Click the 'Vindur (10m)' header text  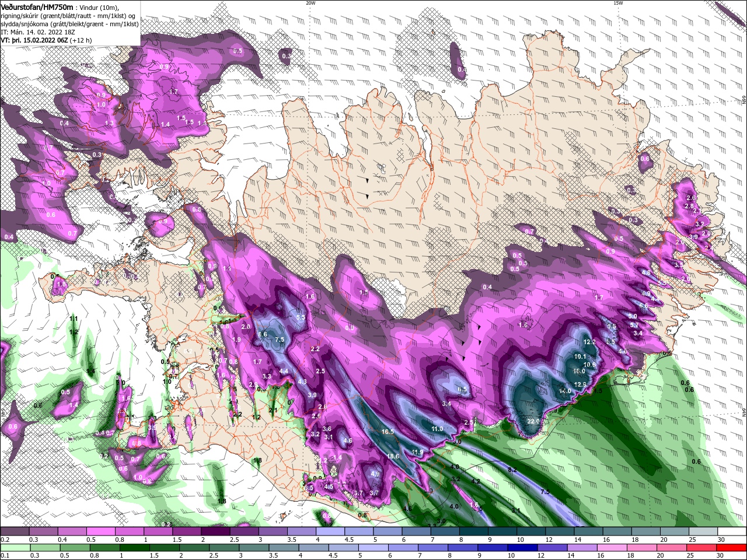click(100, 7)
